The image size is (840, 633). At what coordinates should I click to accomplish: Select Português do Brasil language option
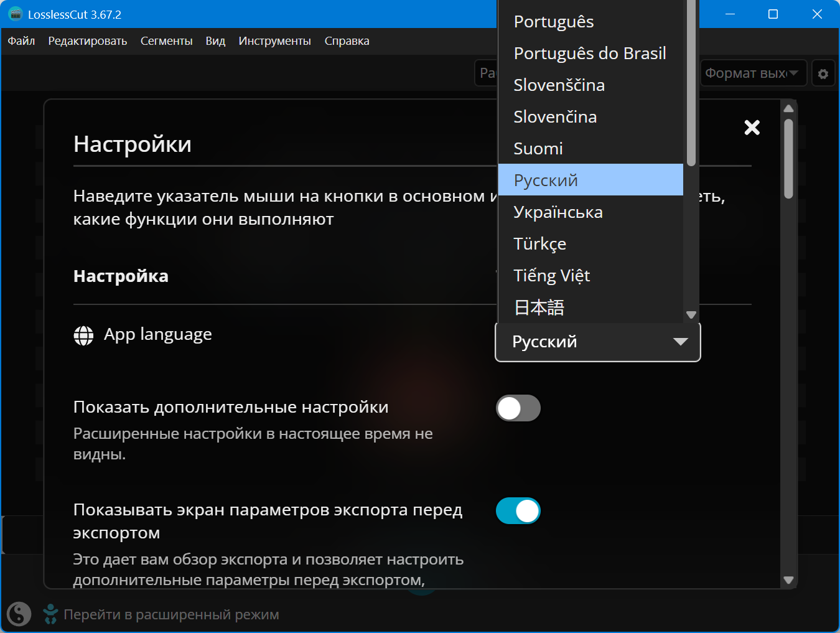[590, 54]
